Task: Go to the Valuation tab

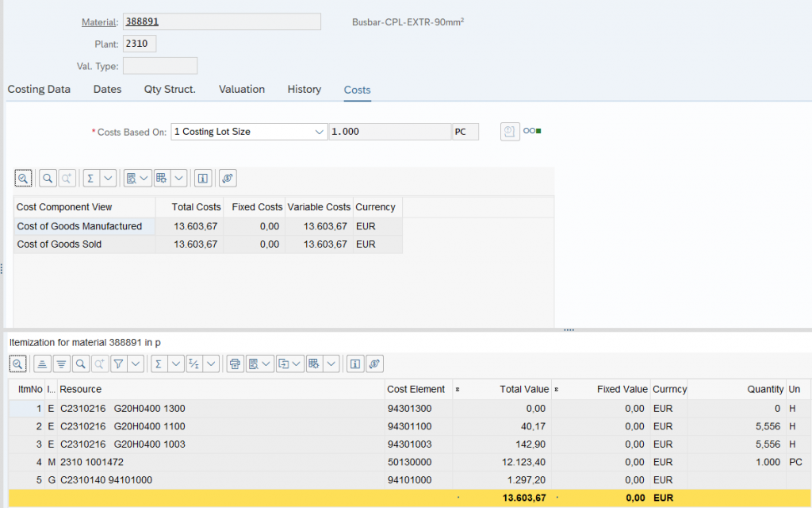Action: (242, 90)
